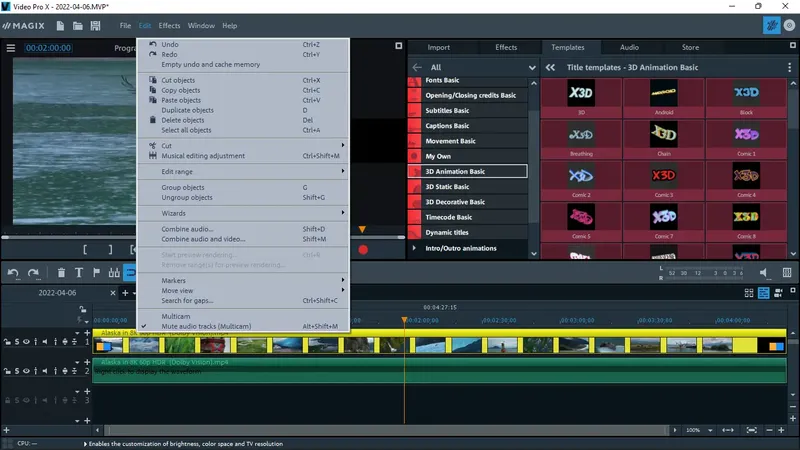Create a new project with the page icon
Image resolution: width=800 pixels, height=450 pixels.
point(60,26)
